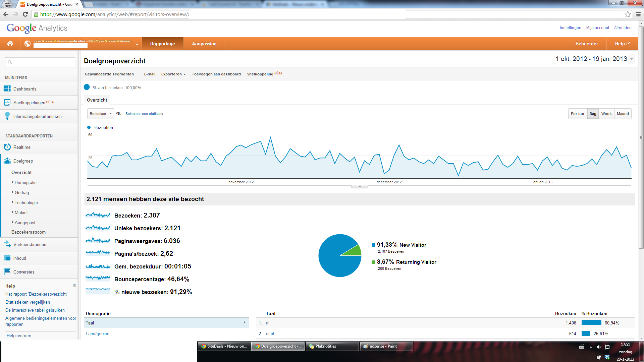Click the Verkeersbronnen arrow icon
The height and width of the screenshot is (362, 644).
[7, 244]
